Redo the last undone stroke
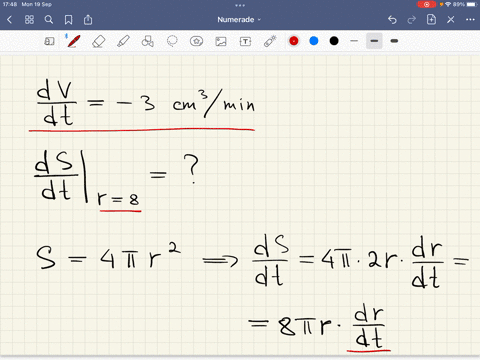This screenshot has width=480, height=360. [x=412, y=20]
